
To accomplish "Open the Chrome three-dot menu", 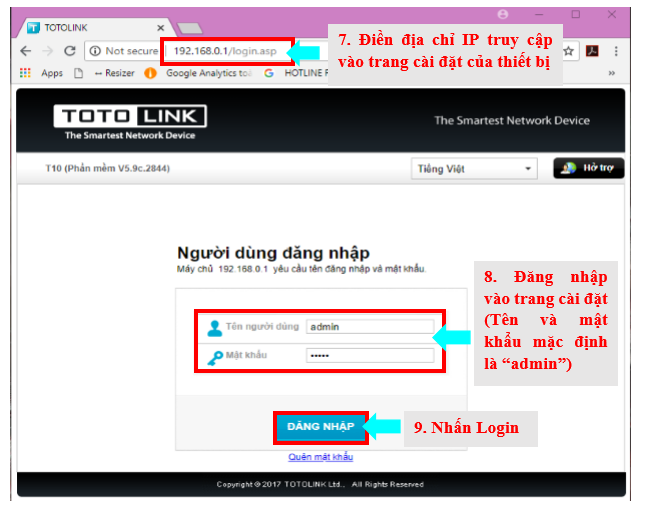I will [616, 51].
